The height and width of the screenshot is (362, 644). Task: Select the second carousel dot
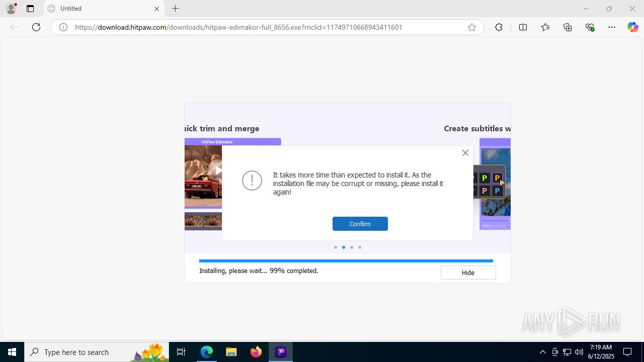tap(344, 247)
